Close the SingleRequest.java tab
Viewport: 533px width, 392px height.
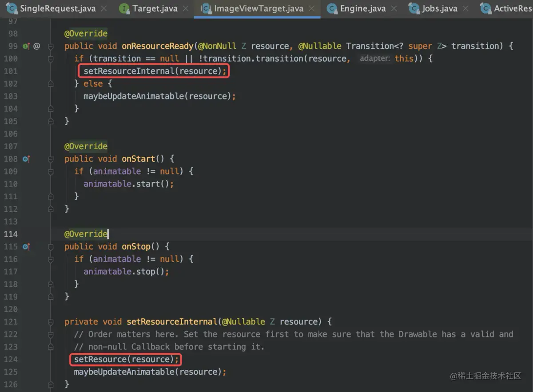pyautogui.click(x=104, y=8)
